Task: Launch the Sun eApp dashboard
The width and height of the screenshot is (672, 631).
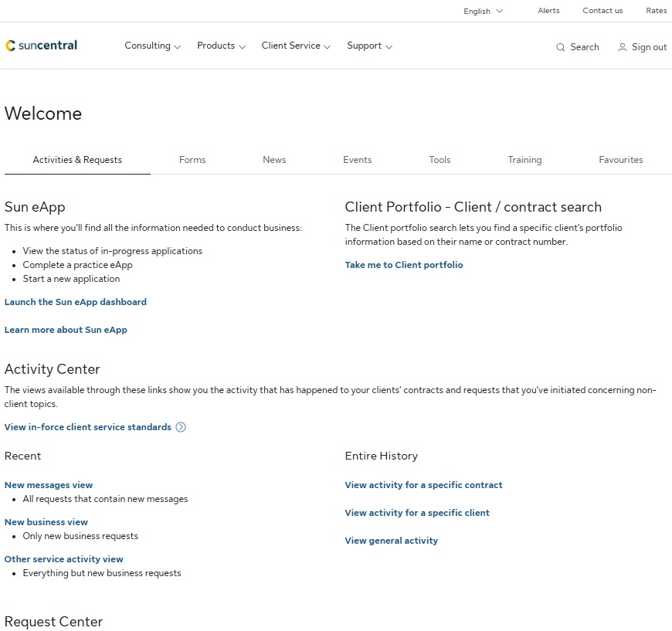Action: click(x=75, y=302)
